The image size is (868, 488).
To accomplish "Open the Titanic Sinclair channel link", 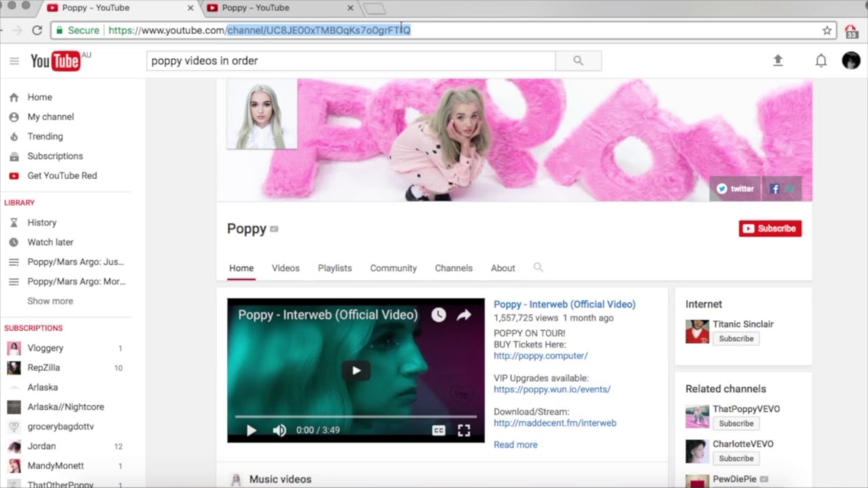I will (743, 324).
